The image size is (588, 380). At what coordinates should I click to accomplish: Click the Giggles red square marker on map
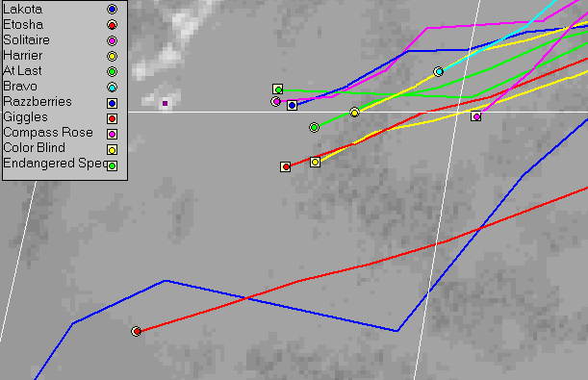286,166
